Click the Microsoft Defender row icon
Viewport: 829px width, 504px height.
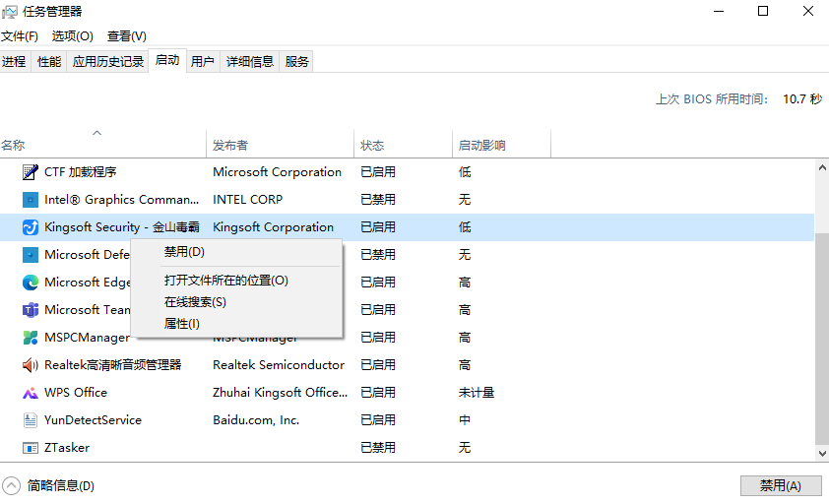(31, 255)
